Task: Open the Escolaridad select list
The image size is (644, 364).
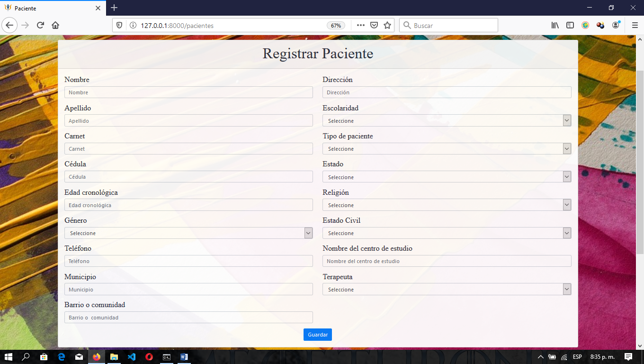Action: point(447,121)
